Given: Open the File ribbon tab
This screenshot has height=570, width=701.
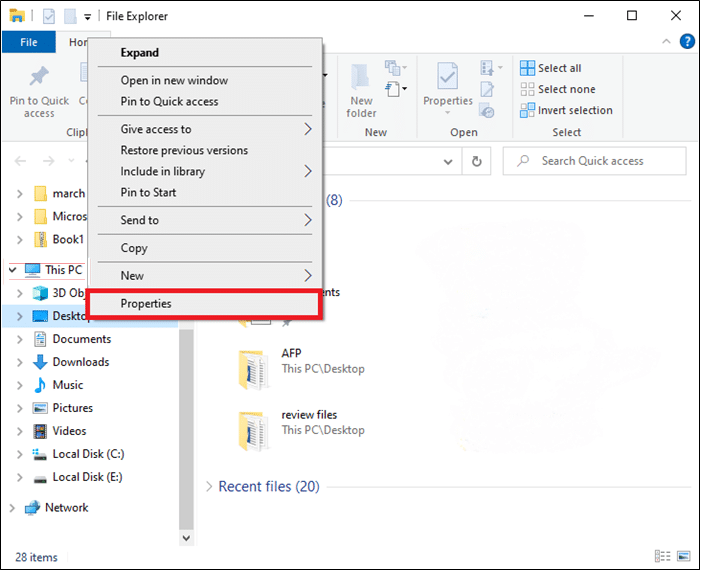Looking at the screenshot, I should 29,42.
